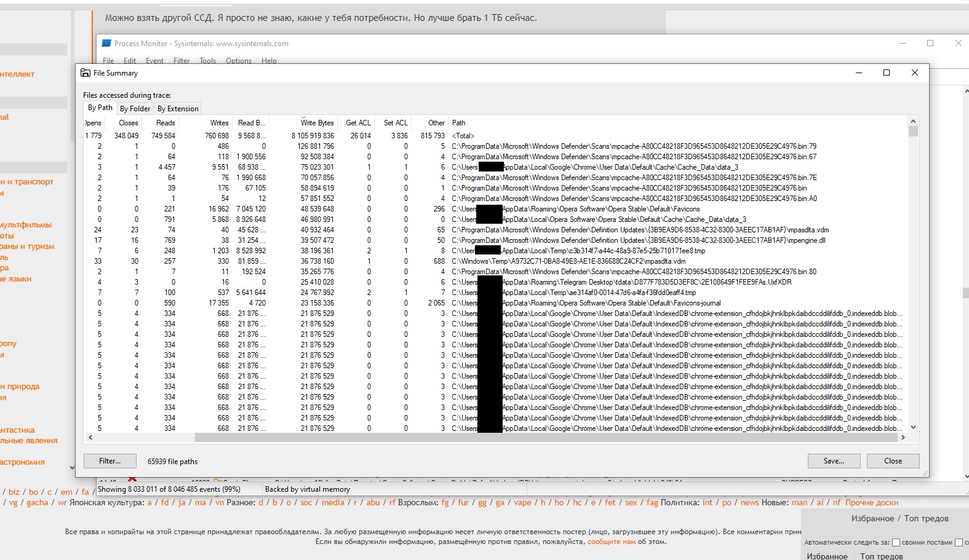Screen dimensions: 969x560
Task: Close the File Summary dialog with X
Action: pos(915,73)
